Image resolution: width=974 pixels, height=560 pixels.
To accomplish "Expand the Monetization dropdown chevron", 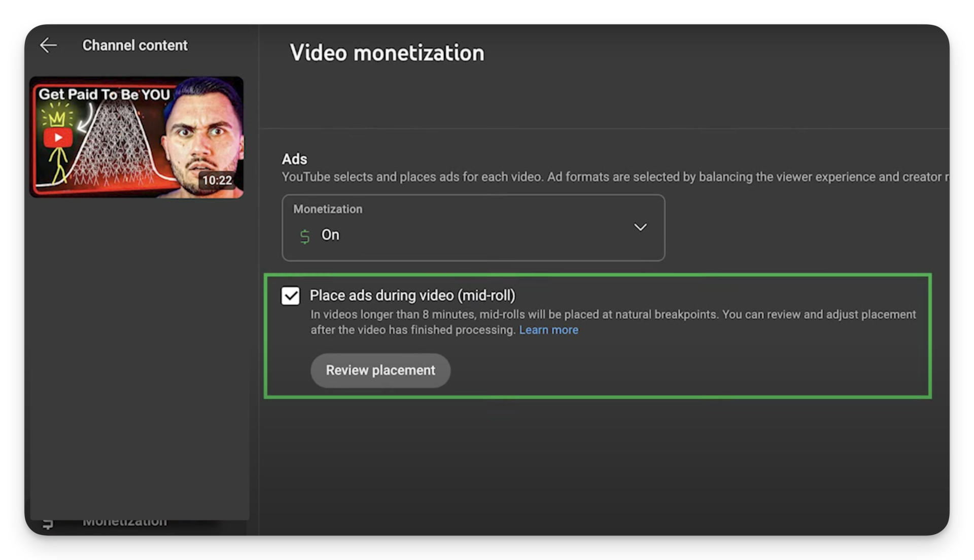I will click(x=640, y=227).
